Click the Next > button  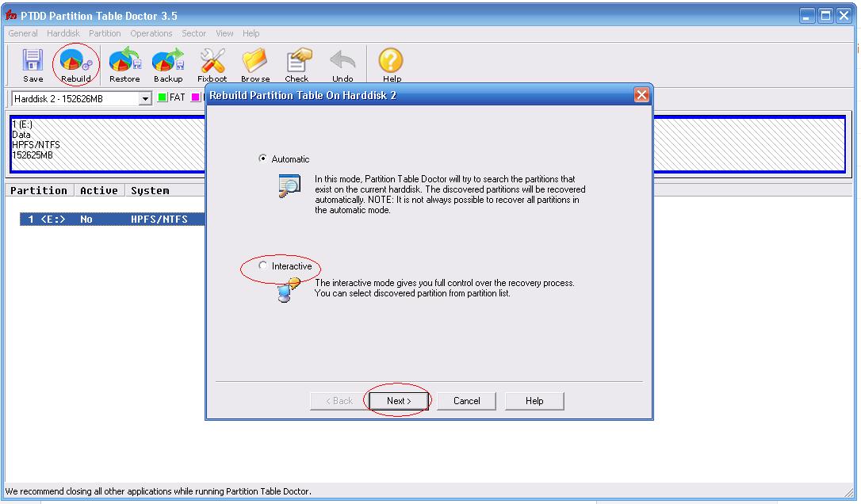[x=399, y=401]
